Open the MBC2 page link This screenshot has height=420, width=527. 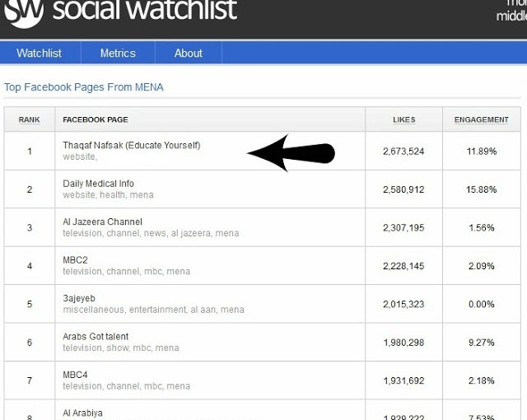pyautogui.click(x=75, y=260)
